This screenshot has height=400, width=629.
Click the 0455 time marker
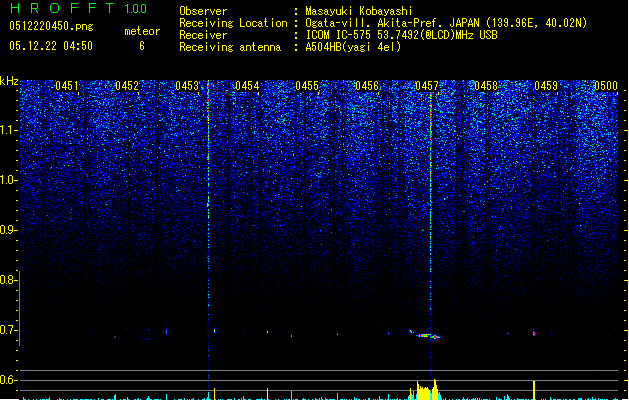(307, 86)
